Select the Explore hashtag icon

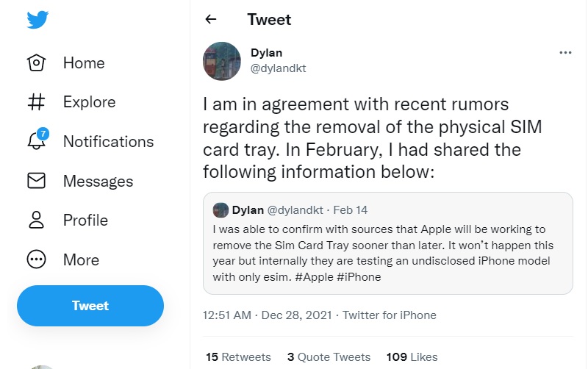click(x=37, y=102)
